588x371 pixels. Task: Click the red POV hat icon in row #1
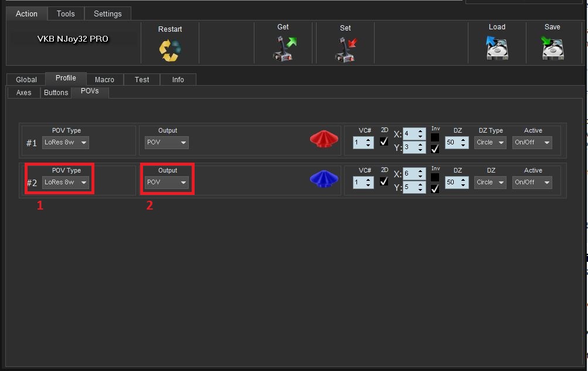[324, 139]
